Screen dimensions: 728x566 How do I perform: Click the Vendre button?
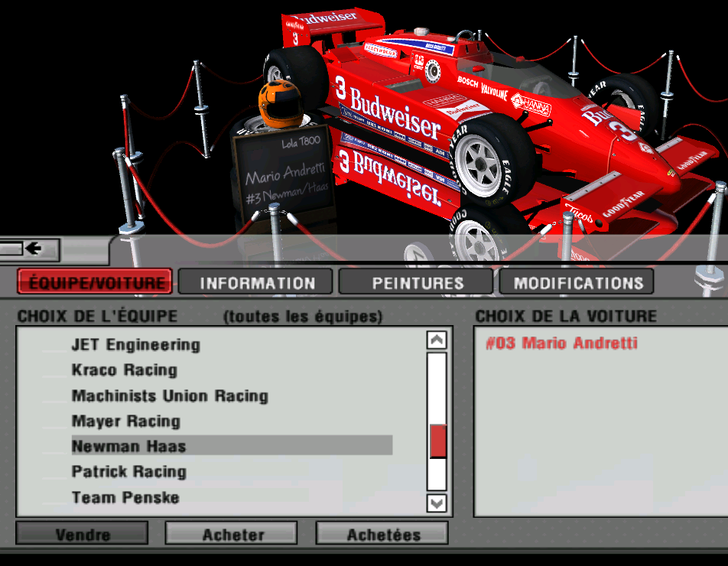click(82, 533)
